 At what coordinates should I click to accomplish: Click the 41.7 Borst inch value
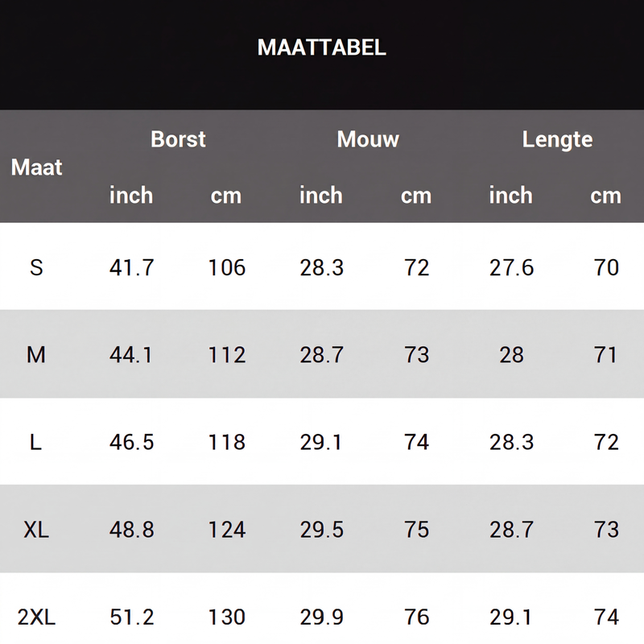coord(132,267)
